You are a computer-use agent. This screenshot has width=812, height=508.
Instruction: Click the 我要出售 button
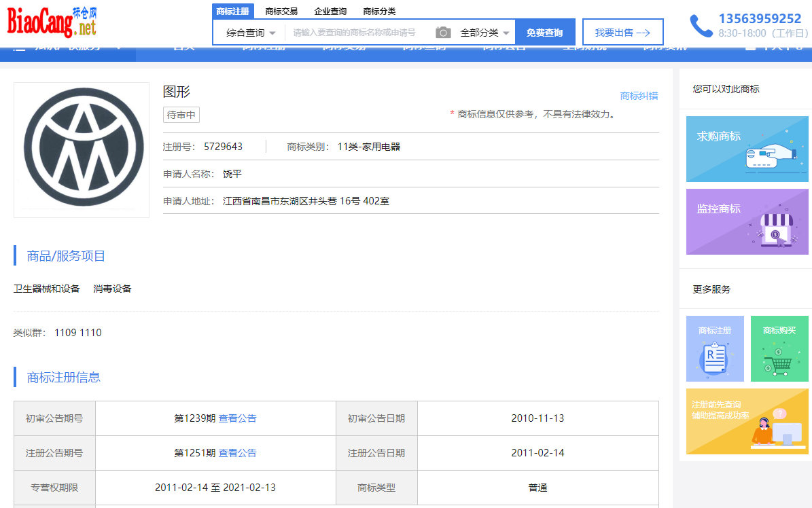point(622,32)
